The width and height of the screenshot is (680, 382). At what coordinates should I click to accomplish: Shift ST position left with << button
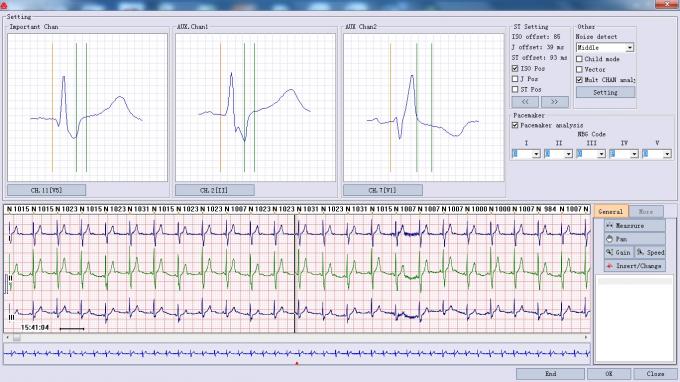(525, 102)
